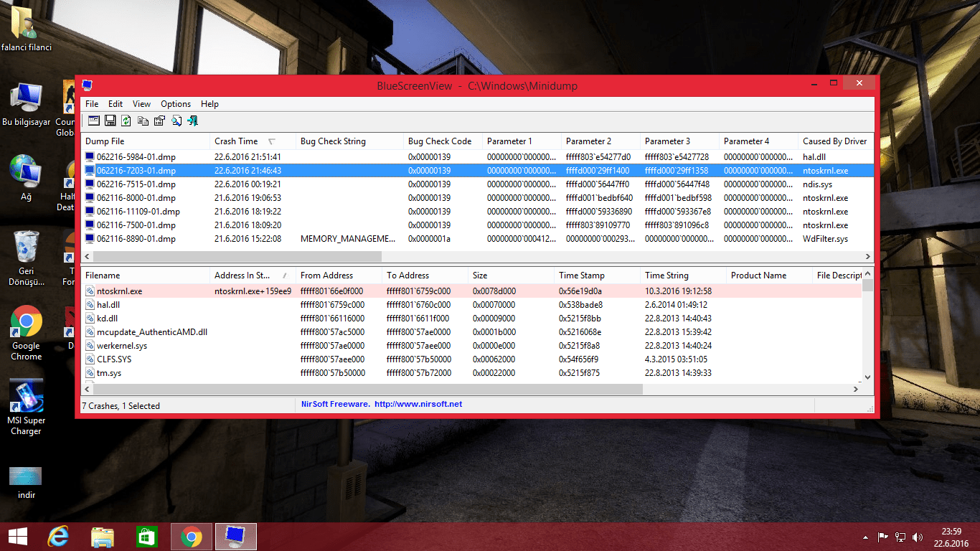Select the MSI Super Charger shortcut
980x551 pixels.
[27, 408]
